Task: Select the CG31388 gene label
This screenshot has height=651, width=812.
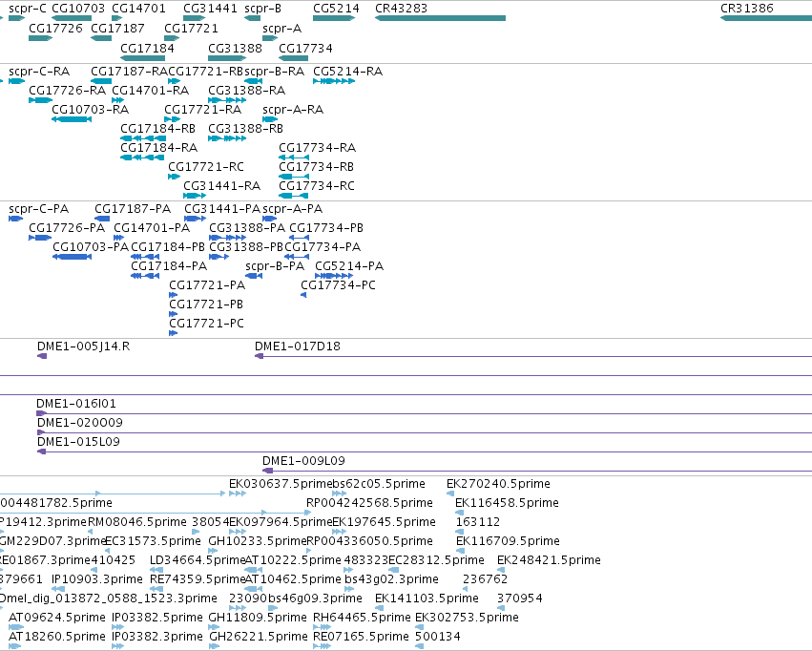Action: tap(235, 49)
